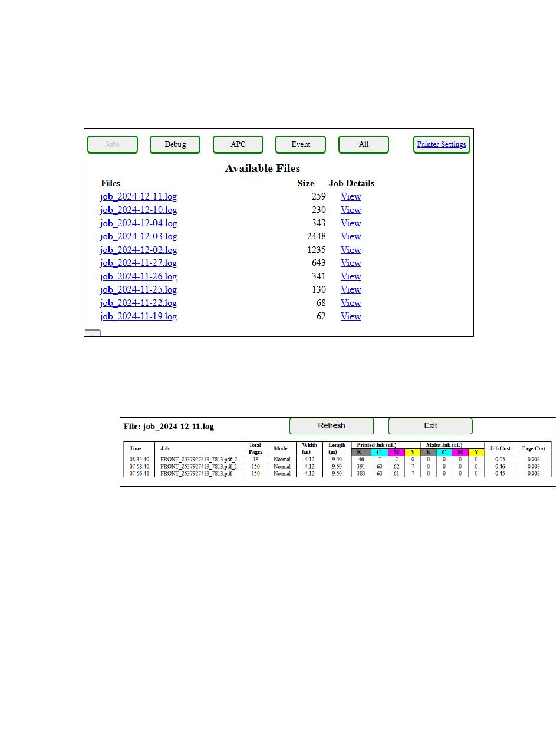The width and height of the screenshot is (560, 739).
Task: Click the Printed Ink C cyan header
Action: [379, 453]
